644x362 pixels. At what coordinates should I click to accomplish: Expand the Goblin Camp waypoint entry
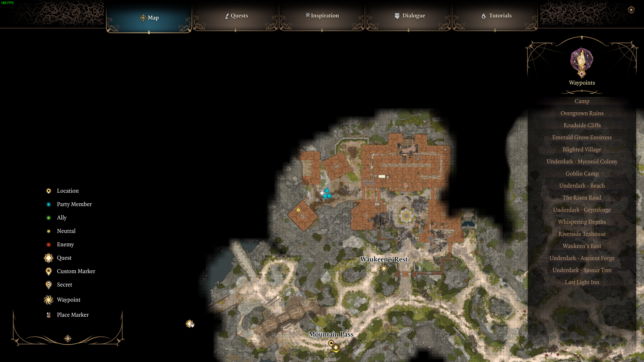click(x=582, y=173)
